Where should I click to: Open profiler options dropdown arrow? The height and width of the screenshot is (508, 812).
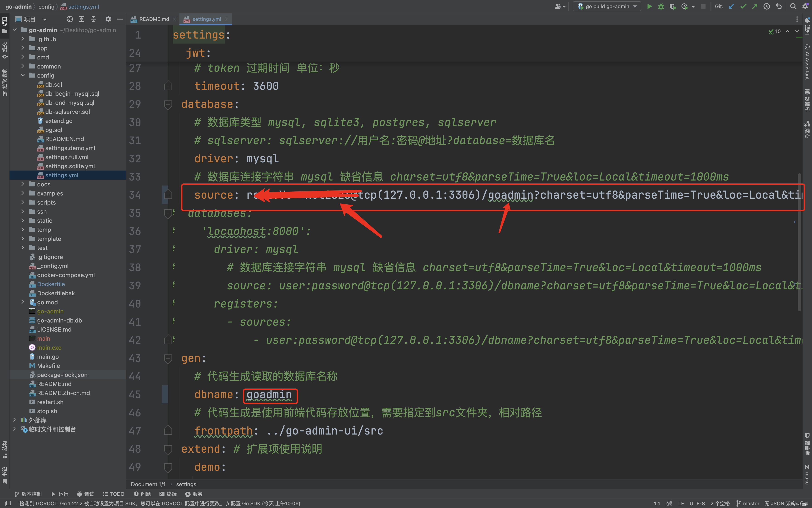(x=693, y=6)
